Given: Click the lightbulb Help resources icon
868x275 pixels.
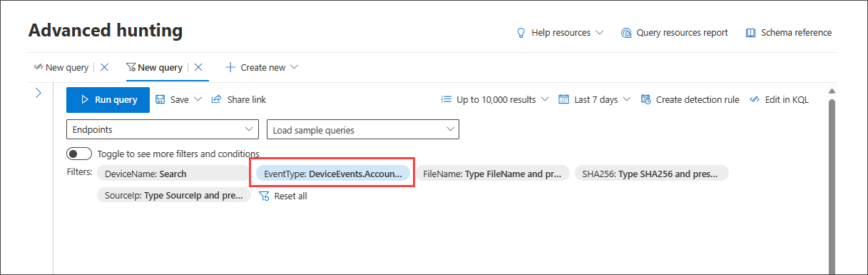Looking at the screenshot, I should click(521, 33).
